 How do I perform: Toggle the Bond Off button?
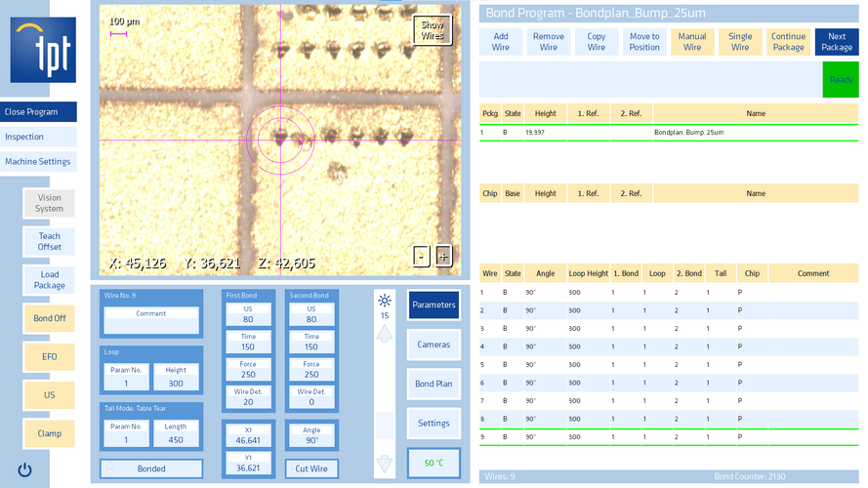[49, 318]
